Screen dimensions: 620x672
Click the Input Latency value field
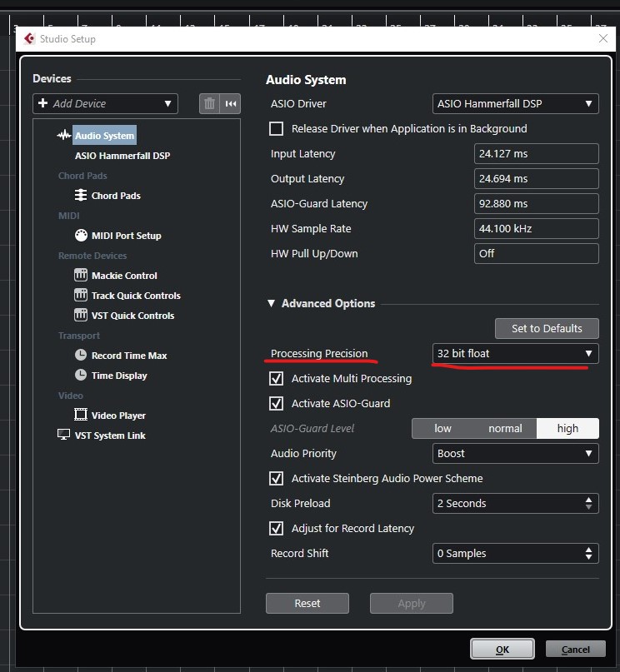(537, 153)
